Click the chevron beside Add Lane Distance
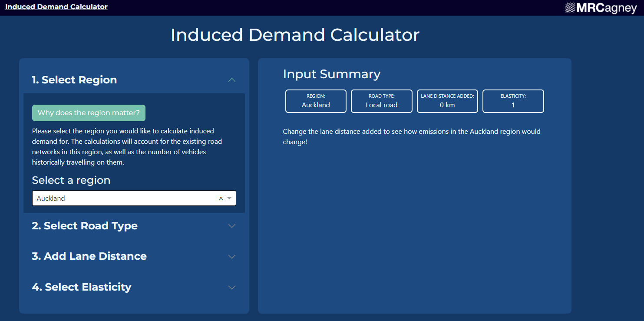644x321 pixels. (232, 257)
